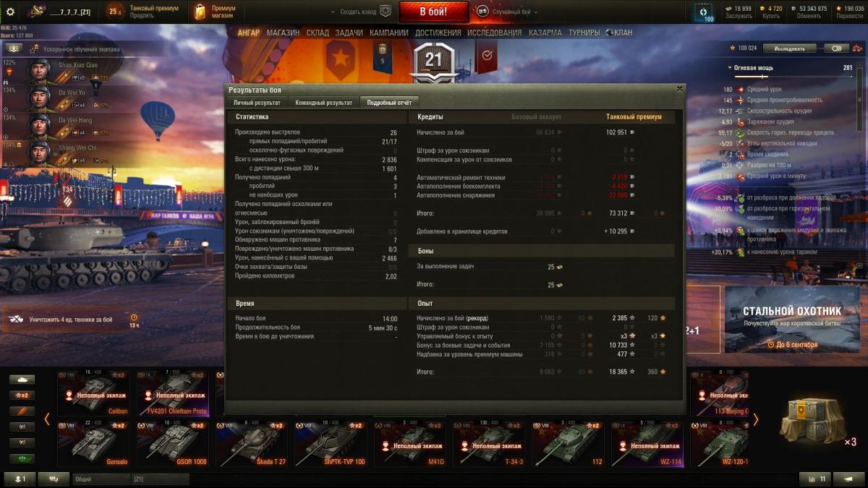Screen dimensions: 868x488
Task: Select the FV4201 Chieftain Proto tank
Action: [173, 394]
